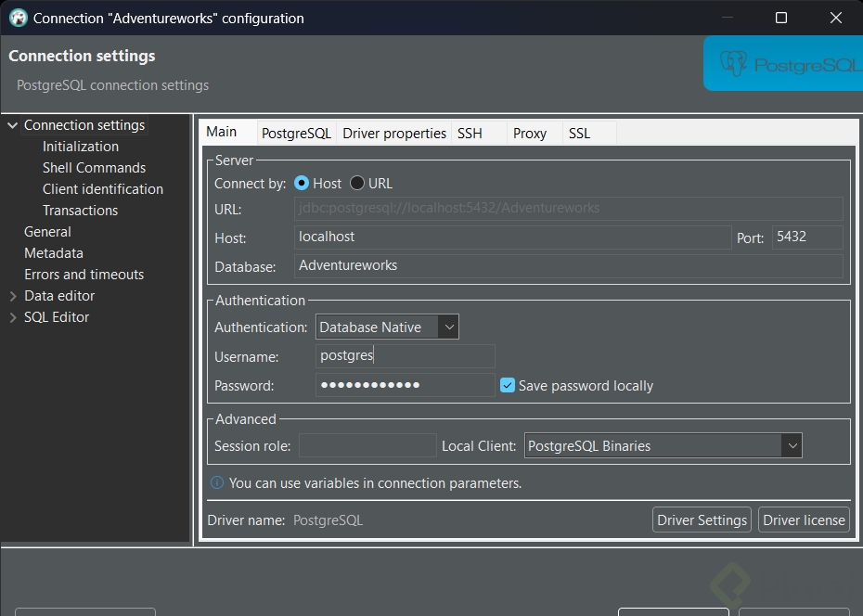Close the connection configuration window

click(835, 18)
